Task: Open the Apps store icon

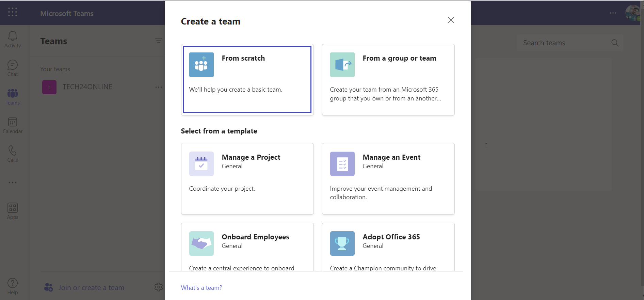Action: pos(13,211)
